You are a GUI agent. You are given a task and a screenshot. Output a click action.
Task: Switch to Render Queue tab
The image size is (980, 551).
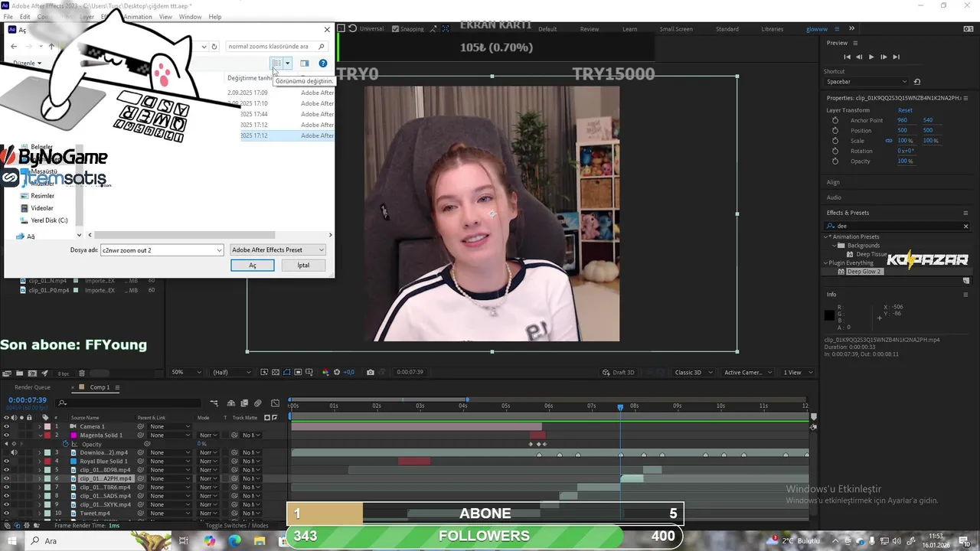(x=32, y=387)
